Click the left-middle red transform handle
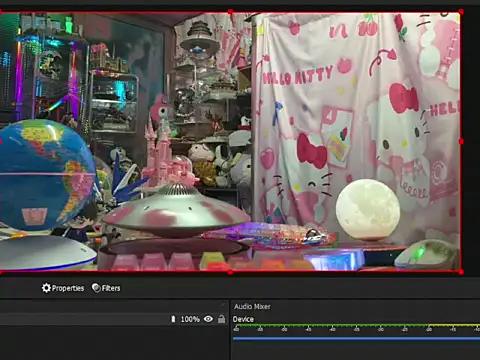 1,142
